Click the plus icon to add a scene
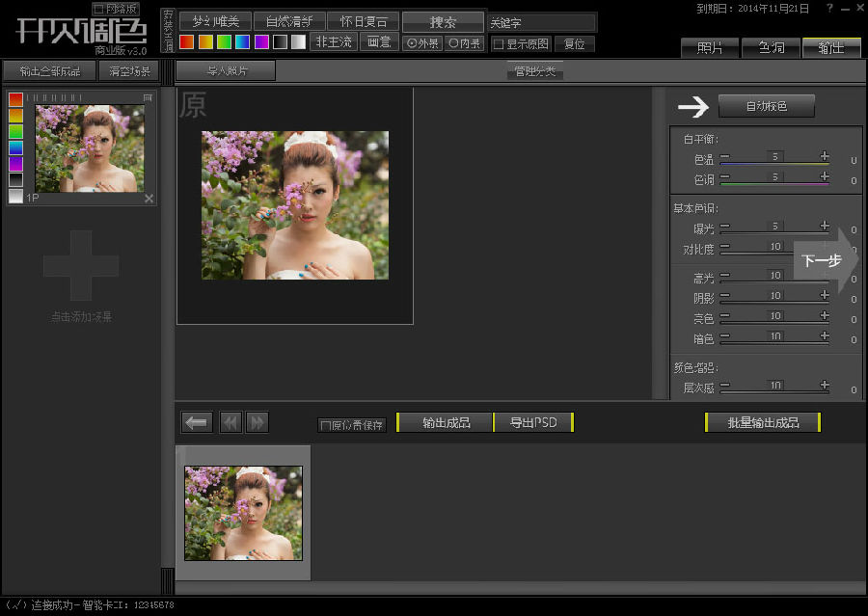Screen dimensions: 868x616 (81, 265)
